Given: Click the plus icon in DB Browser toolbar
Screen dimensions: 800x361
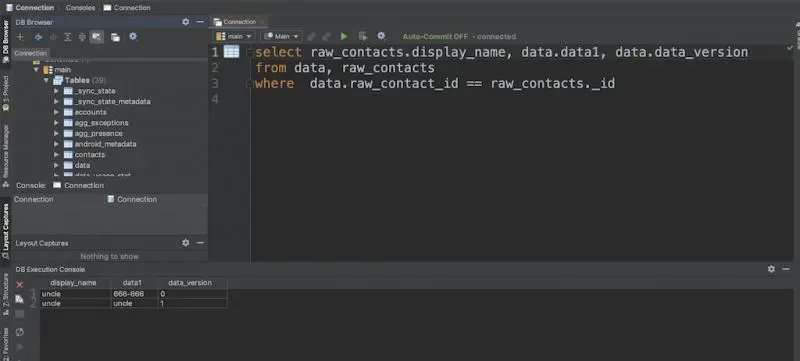Looking at the screenshot, I should [20, 37].
